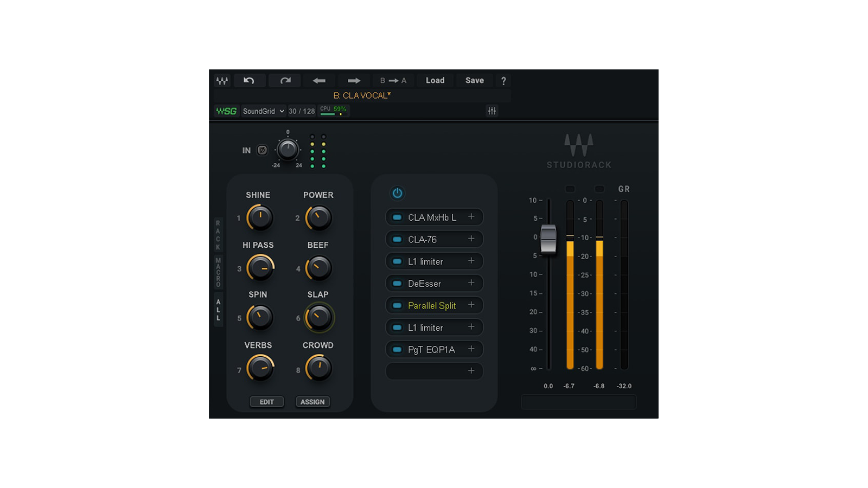Reset the right output clip indicator
868x488 pixels.
[x=599, y=189]
